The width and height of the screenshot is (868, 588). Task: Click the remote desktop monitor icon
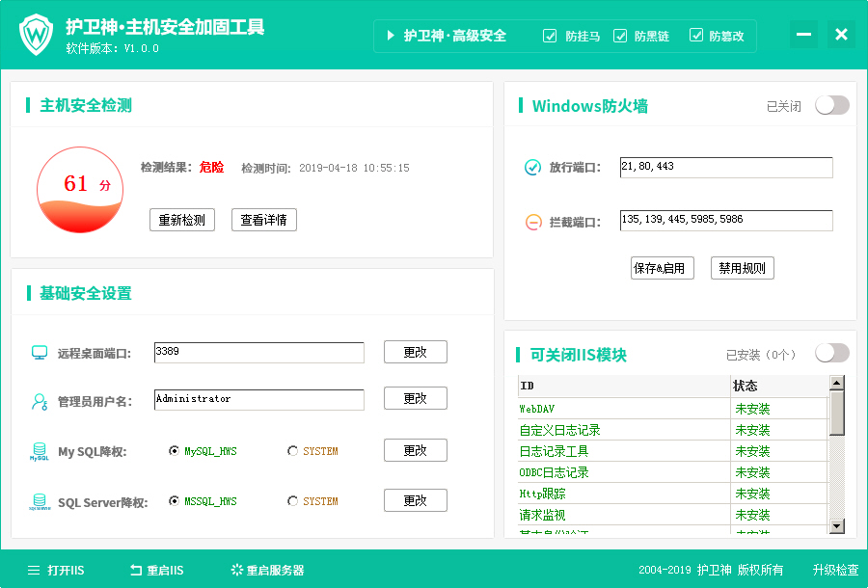[40, 353]
